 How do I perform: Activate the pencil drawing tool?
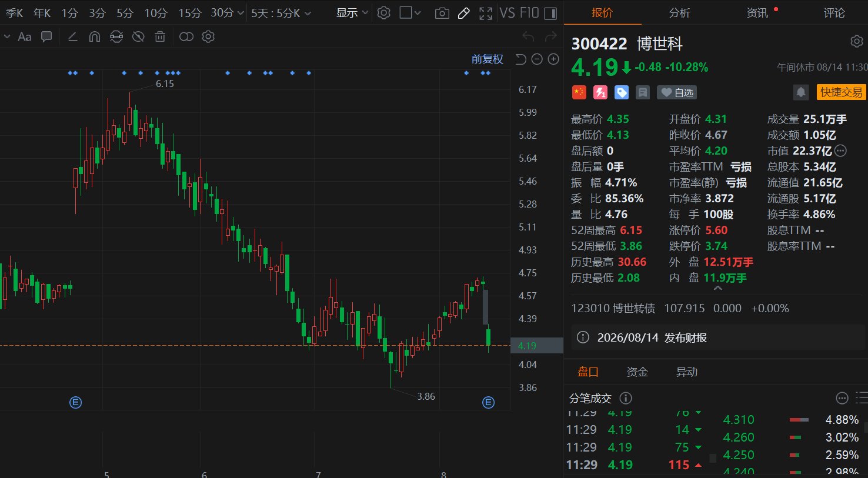click(x=464, y=13)
